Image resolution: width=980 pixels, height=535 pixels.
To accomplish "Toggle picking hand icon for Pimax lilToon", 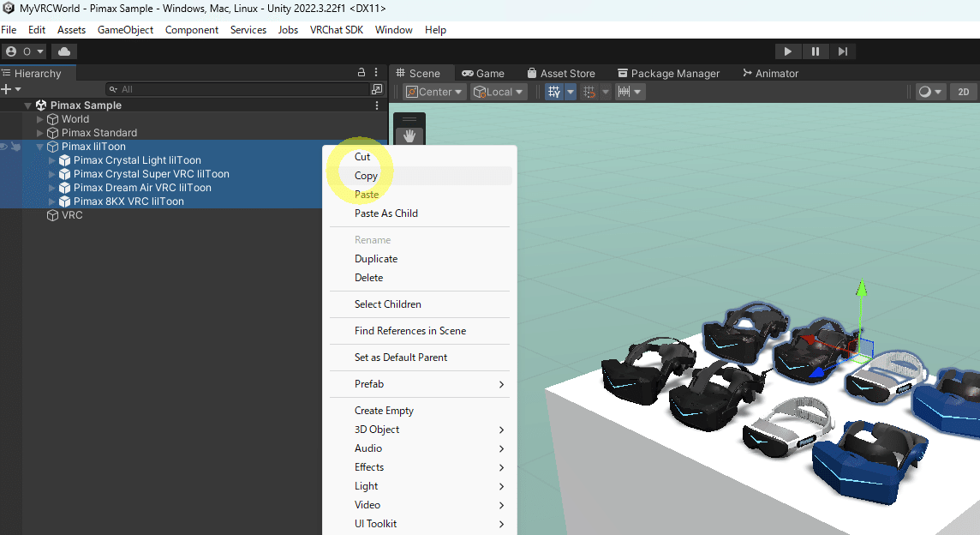I will point(15,147).
